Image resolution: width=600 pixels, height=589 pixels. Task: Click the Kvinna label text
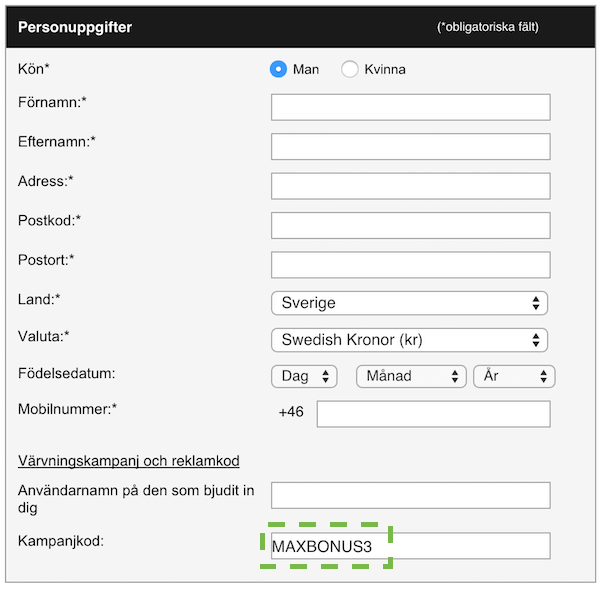tap(385, 69)
